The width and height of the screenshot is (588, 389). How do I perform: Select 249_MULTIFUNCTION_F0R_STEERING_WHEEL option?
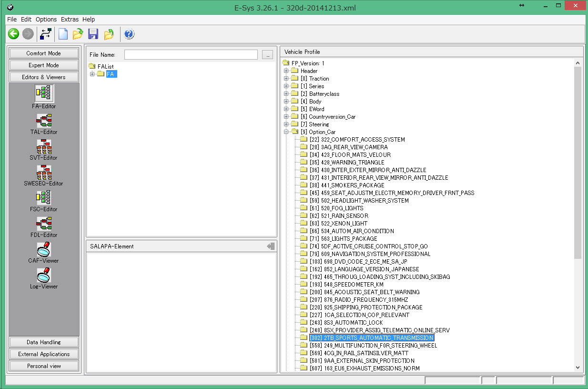[373, 345]
